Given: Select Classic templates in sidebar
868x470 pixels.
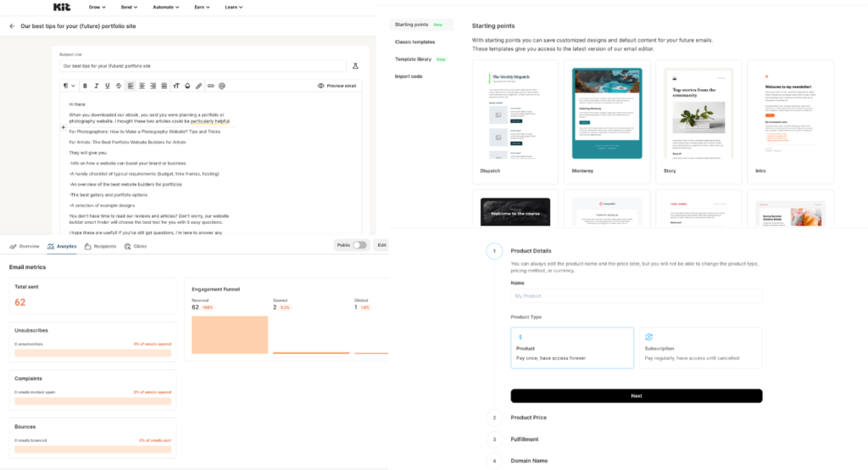Looking at the screenshot, I should point(415,42).
